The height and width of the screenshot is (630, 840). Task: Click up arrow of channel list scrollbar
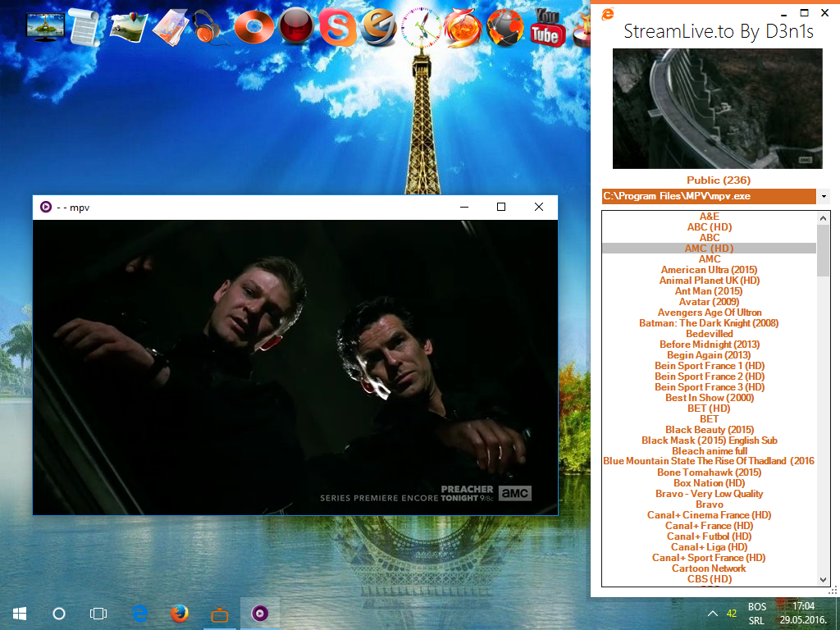point(824,218)
